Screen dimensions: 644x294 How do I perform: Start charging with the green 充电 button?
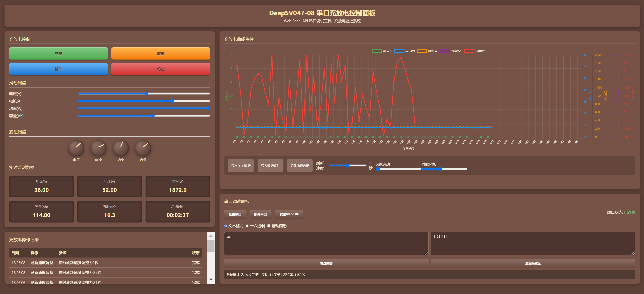pos(59,53)
